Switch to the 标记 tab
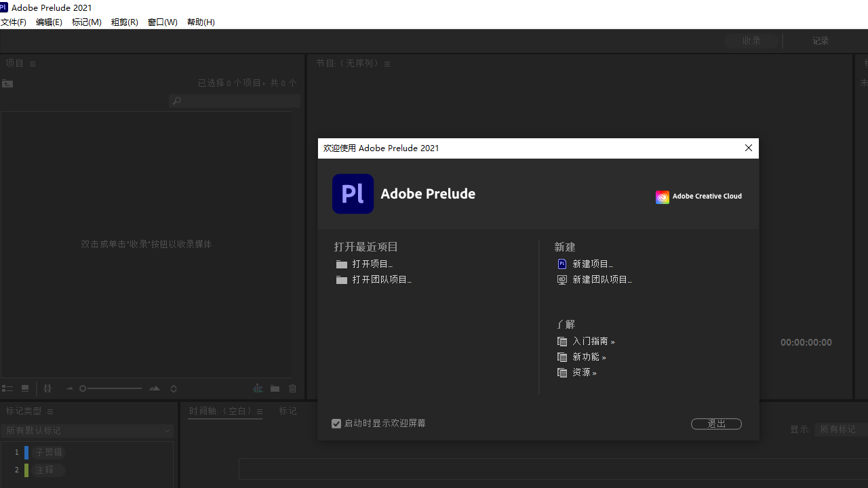868x488 pixels. point(288,411)
